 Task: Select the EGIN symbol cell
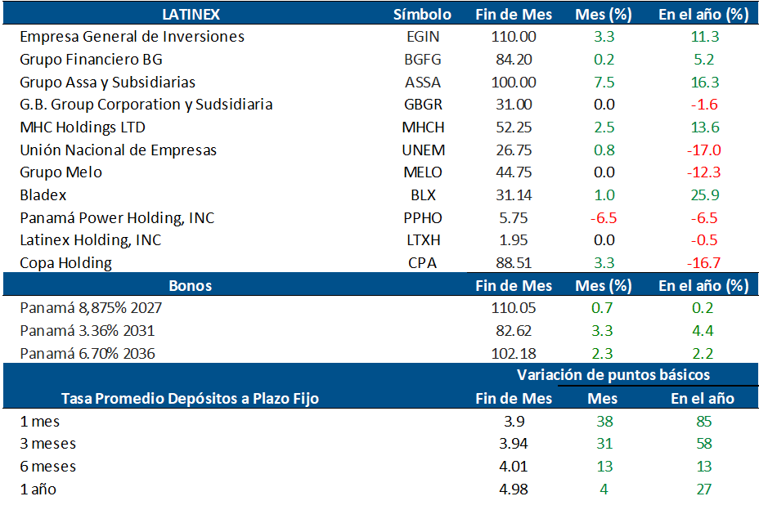coord(423,37)
